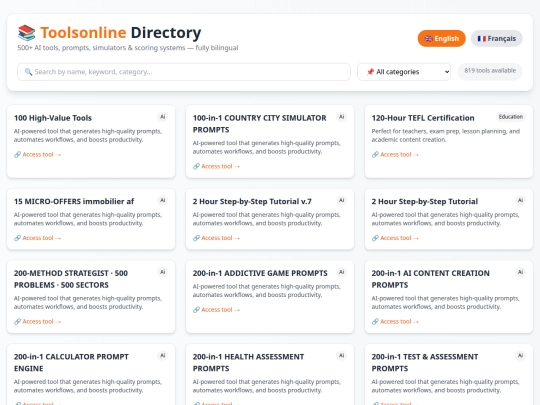Click link icon on 15 MICRO-OFFERS card
Screen dimensions: 540x405
(18, 238)
